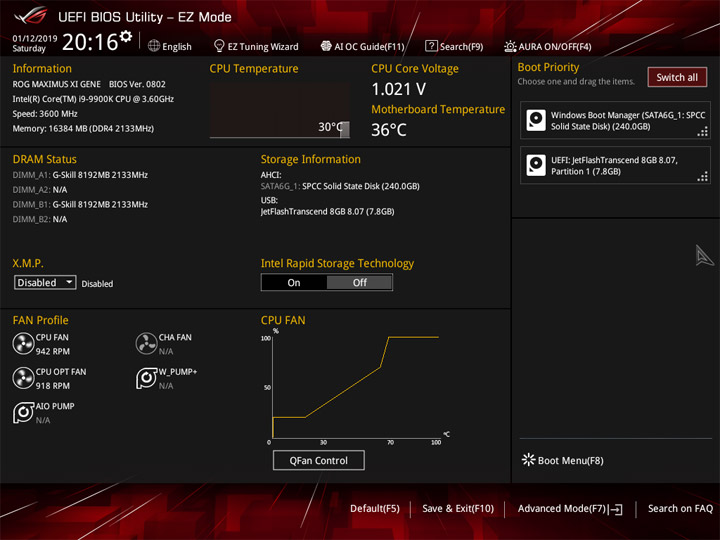Click the Switch all button
Image resolution: width=720 pixels, height=540 pixels.
(x=677, y=77)
